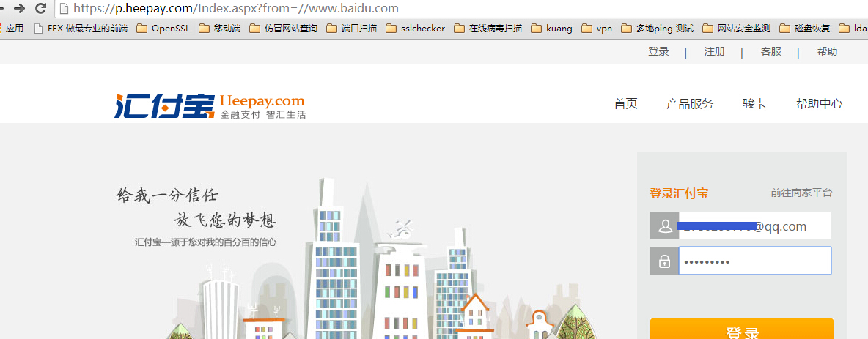Open the vpn bookmark folder
Viewport: 868px width, 339px height.
[597, 29]
